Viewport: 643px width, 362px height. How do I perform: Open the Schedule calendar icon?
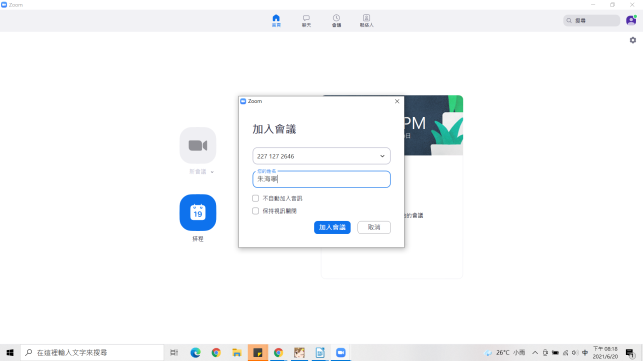(198, 212)
